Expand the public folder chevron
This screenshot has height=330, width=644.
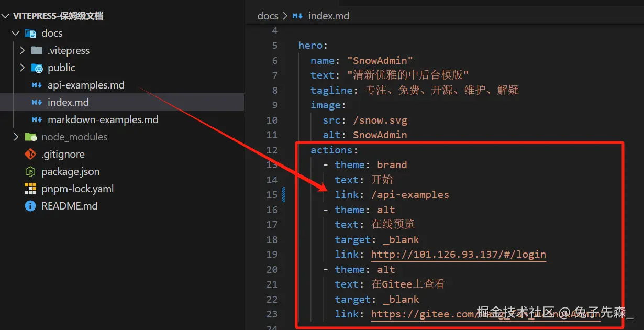[22, 68]
